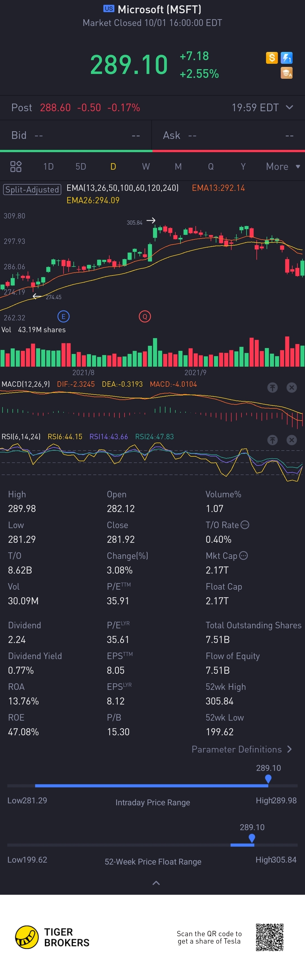The width and height of the screenshot is (305, 980).
Task: Select the D daily chart tab
Action: pyautogui.click(x=113, y=166)
